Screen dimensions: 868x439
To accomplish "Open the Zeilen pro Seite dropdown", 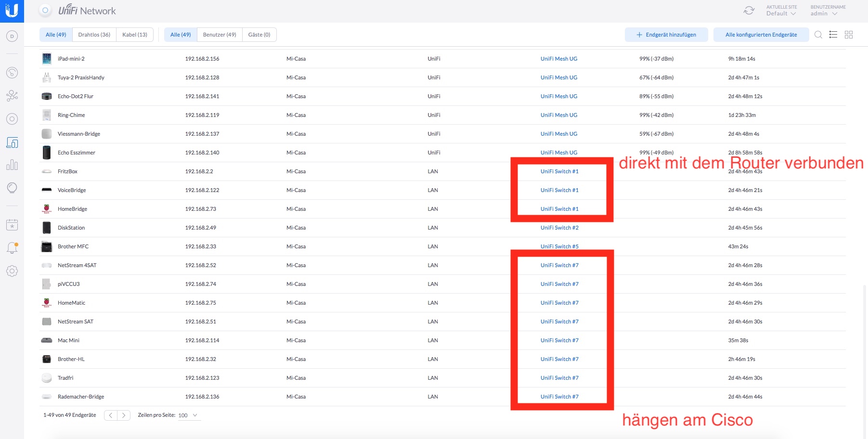I will click(x=188, y=415).
